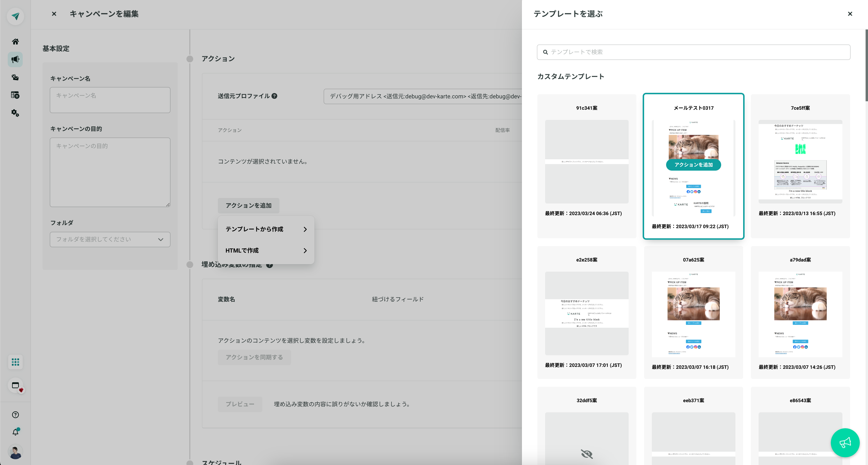This screenshot has width=868, height=465.
Task: Click the 配信率 column header
Action: (502, 130)
